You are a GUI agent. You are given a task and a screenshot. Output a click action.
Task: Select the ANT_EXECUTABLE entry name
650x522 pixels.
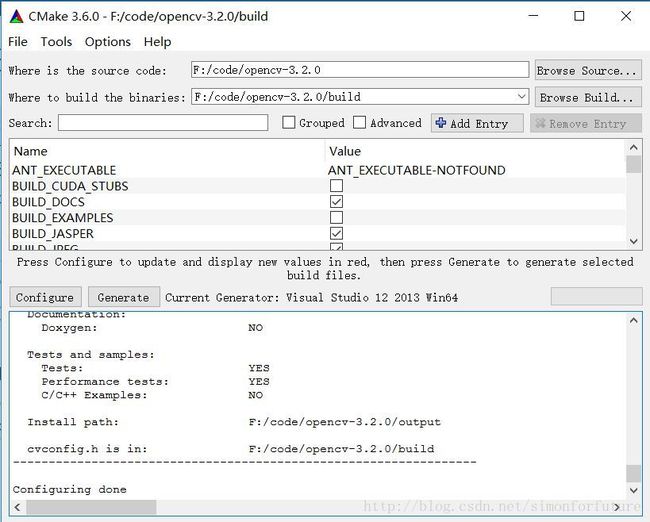pos(64,170)
